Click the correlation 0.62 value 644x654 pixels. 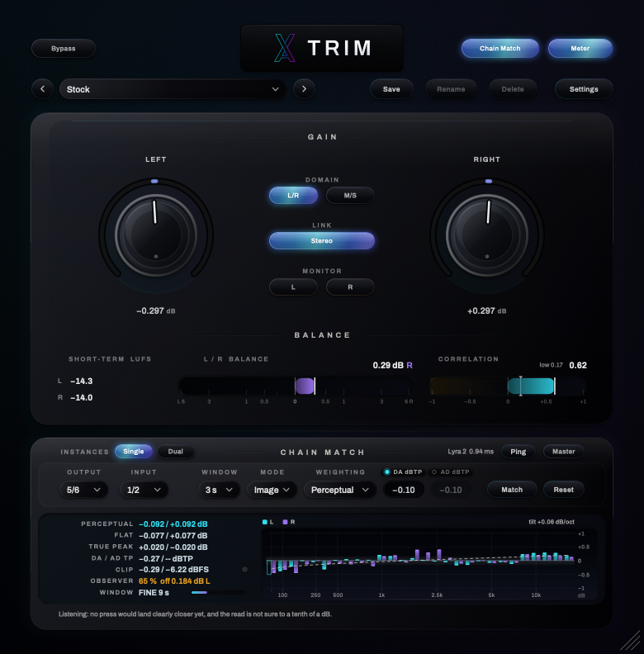coord(578,365)
